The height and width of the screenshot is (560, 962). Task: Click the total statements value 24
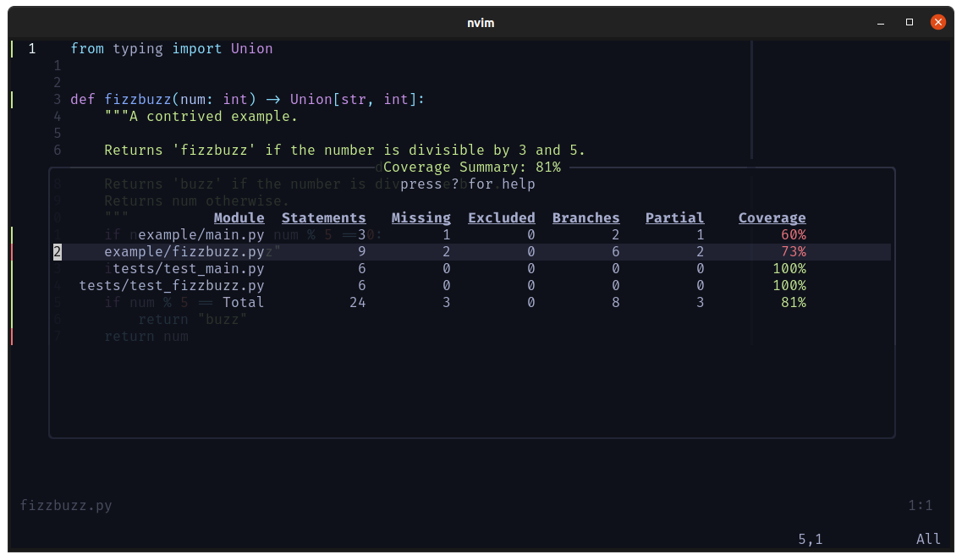click(x=358, y=302)
